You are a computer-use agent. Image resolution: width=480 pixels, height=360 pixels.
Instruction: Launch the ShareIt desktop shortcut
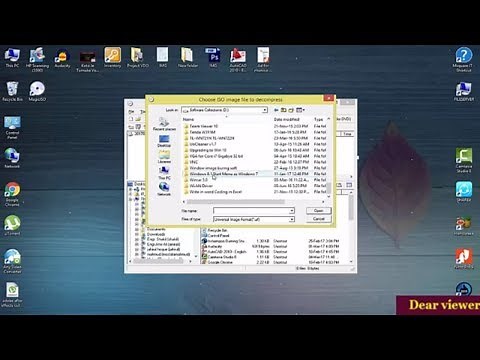[464, 192]
